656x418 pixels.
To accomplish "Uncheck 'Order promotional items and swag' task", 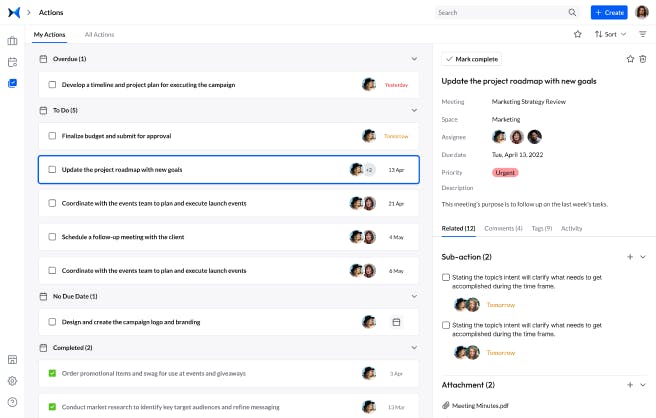I will 52,373.
